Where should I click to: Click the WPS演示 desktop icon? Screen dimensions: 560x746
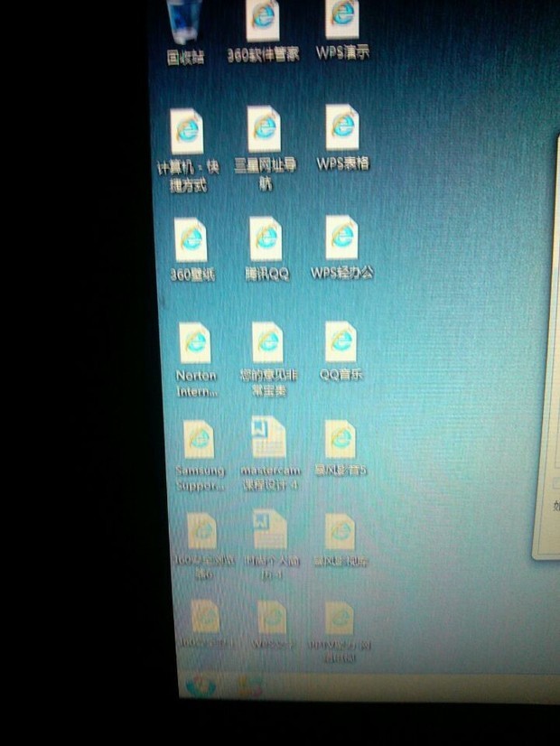click(342, 19)
